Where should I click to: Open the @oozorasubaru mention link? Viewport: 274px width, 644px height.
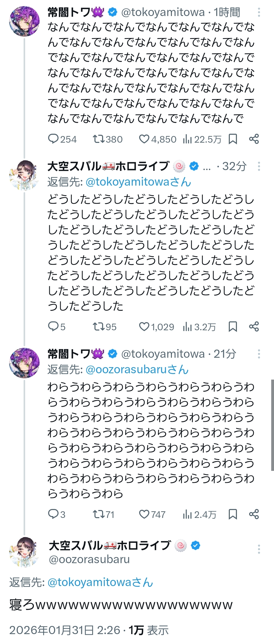point(137,369)
